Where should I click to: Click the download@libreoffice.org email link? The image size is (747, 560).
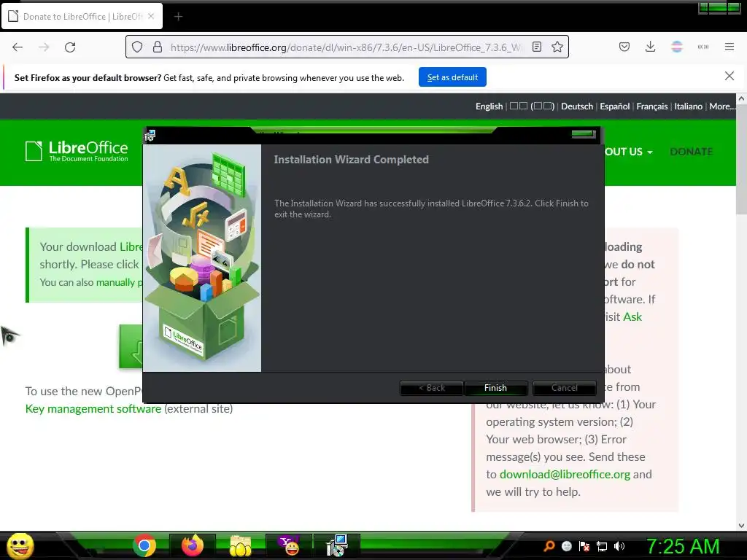(565, 474)
